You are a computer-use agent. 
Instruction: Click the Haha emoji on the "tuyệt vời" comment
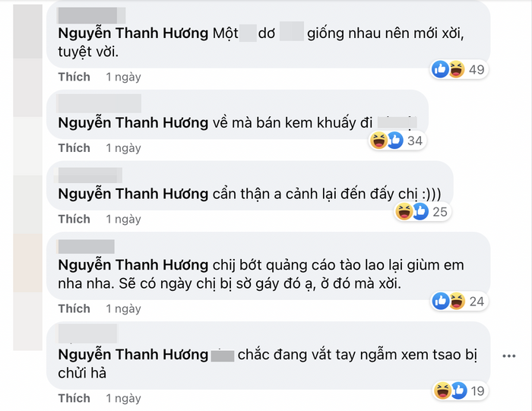click(456, 70)
